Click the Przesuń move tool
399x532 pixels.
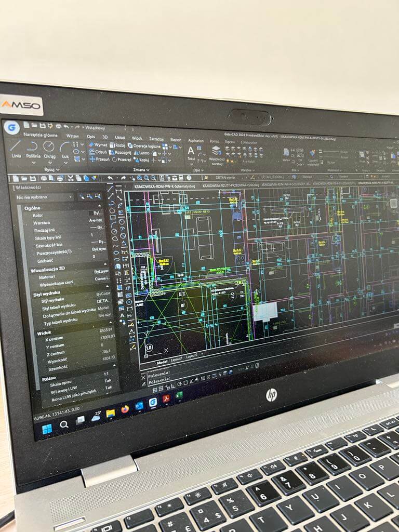pyautogui.click(x=99, y=159)
